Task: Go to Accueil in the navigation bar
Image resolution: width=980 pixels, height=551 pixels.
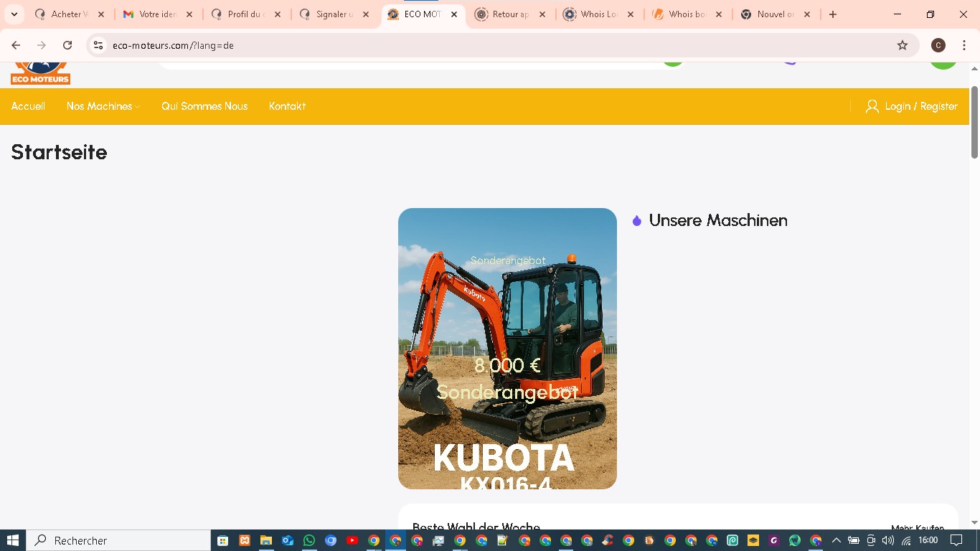Action: pos(28,106)
